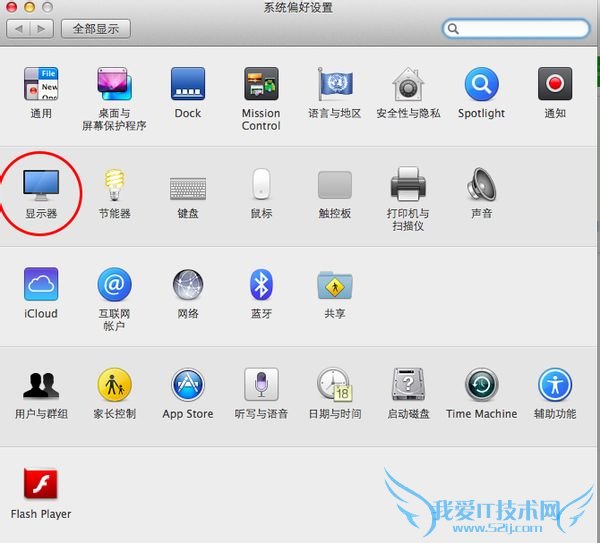The height and width of the screenshot is (543, 600).
Task: Open 语言与地区 flag icon
Action: [x=335, y=84]
